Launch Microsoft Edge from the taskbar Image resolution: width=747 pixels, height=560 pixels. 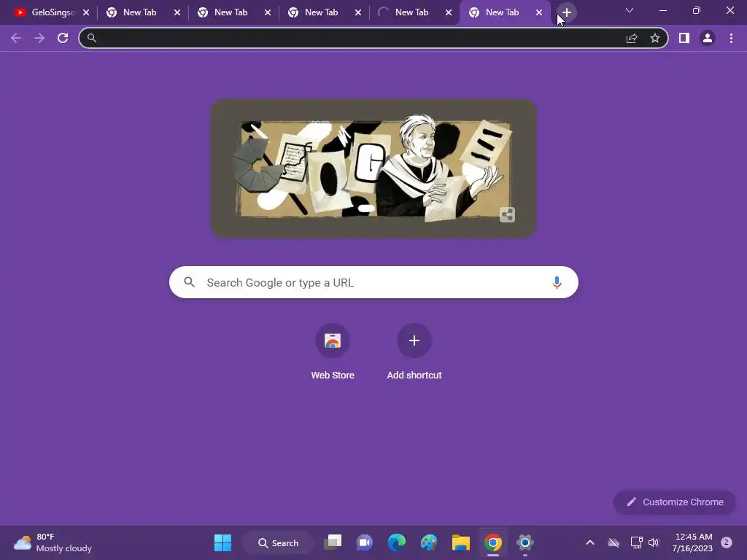(x=396, y=542)
